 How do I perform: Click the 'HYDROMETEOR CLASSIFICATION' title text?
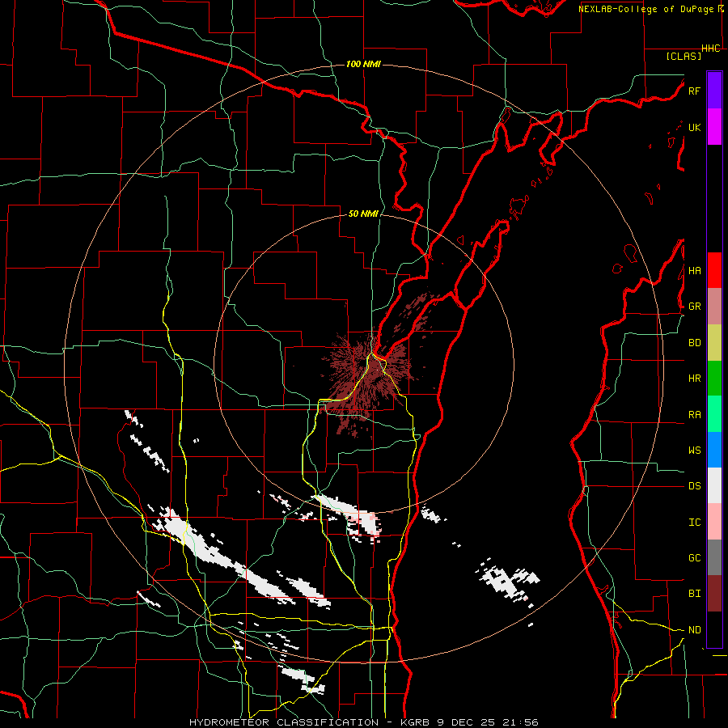pyautogui.click(x=284, y=722)
